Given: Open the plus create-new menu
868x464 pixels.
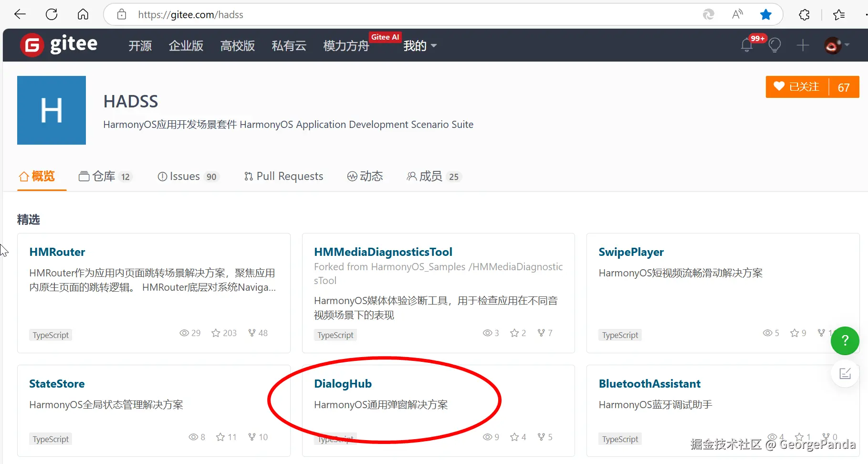Looking at the screenshot, I should point(803,45).
